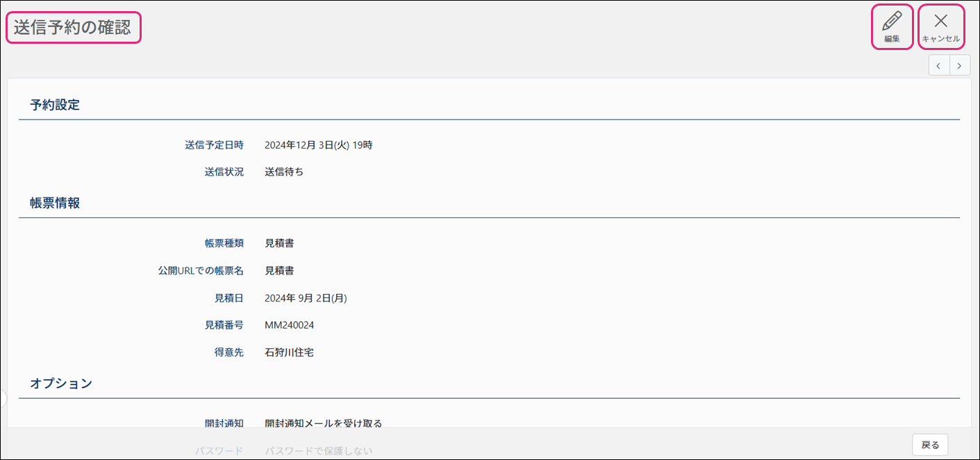
Task: Click the estimate date 2024年 9月 2日(月)
Action: 306,298
